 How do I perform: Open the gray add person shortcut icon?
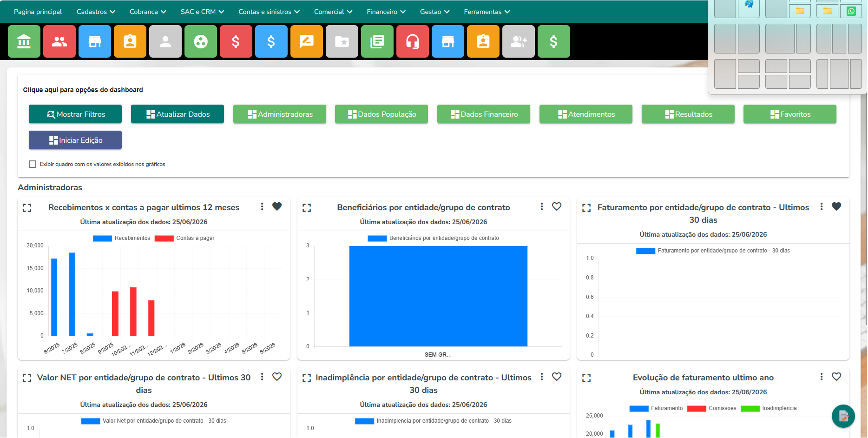click(519, 41)
